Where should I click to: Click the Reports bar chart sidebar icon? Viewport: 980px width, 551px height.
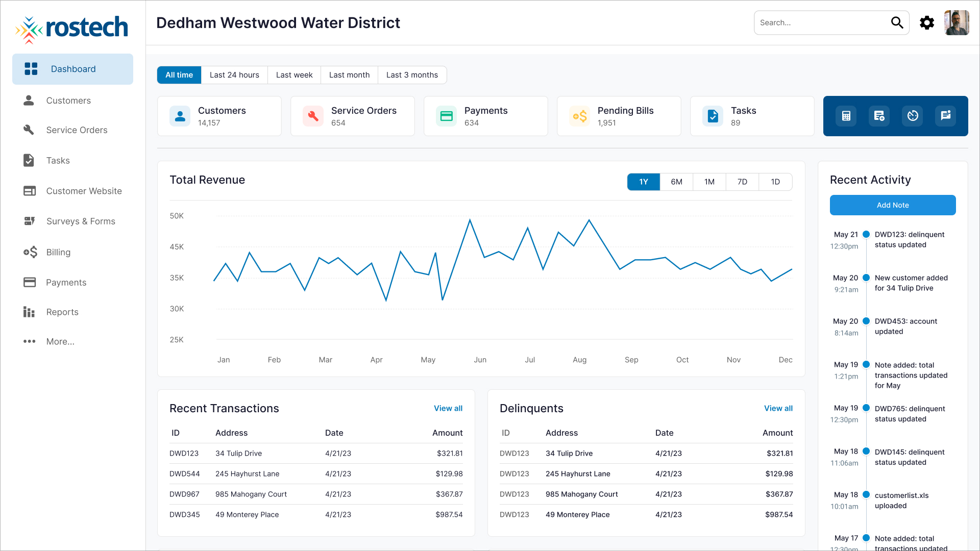[x=29, y=312]
